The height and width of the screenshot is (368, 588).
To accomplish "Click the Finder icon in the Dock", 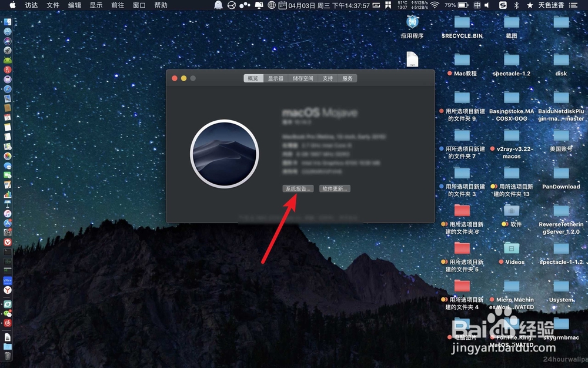I will (x=8, y=22).
